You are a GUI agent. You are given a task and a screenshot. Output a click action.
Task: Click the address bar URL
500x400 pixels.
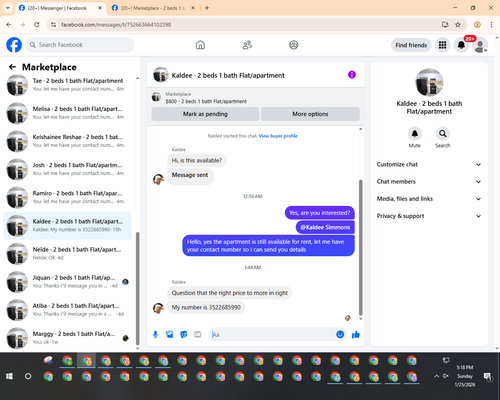coord(116,25)
